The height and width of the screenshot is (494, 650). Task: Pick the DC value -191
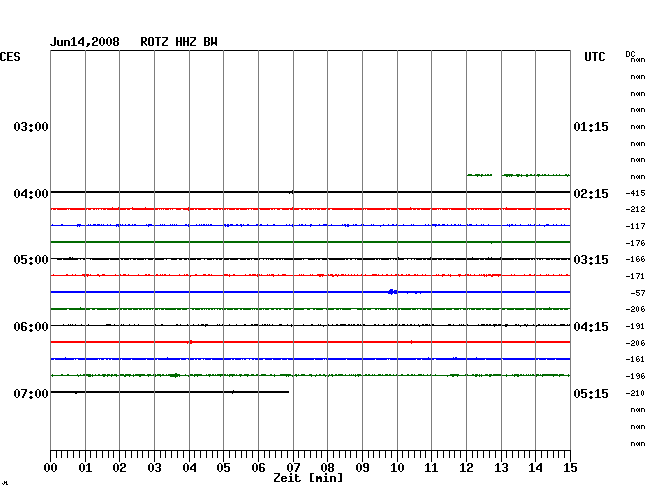pyautogui.click(x=635, y=327)
